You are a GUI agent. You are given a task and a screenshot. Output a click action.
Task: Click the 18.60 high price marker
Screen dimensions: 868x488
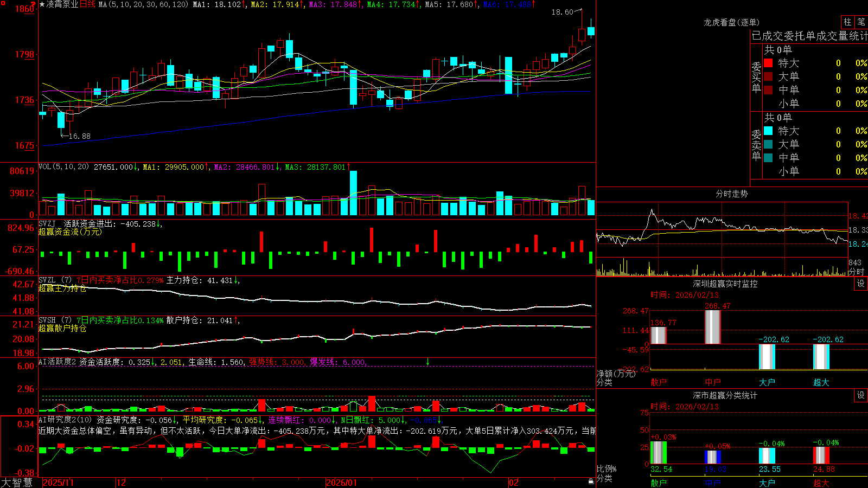562,12
